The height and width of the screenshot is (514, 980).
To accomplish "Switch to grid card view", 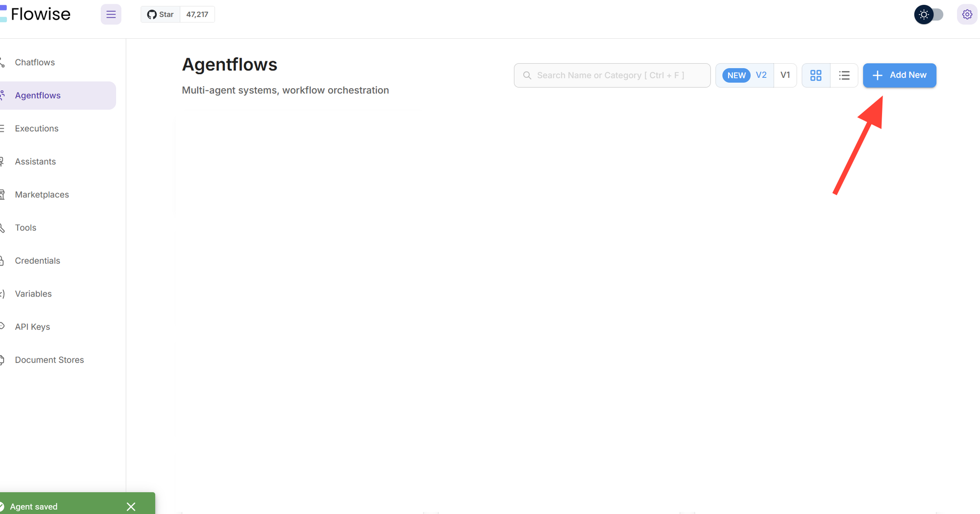I will (x=816, y=75).
